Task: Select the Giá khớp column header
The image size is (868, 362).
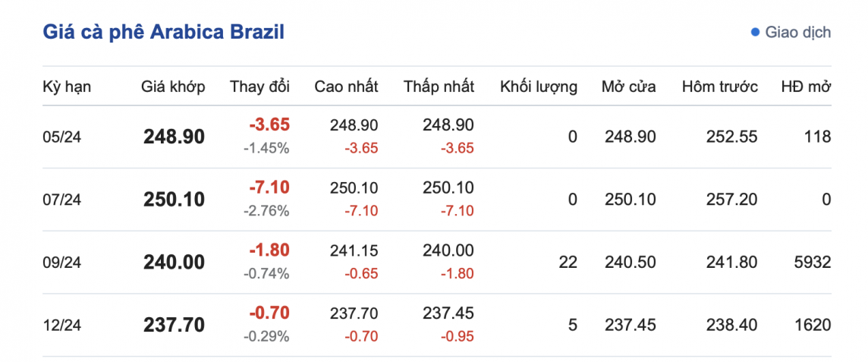Action: (x=173, y=87)
